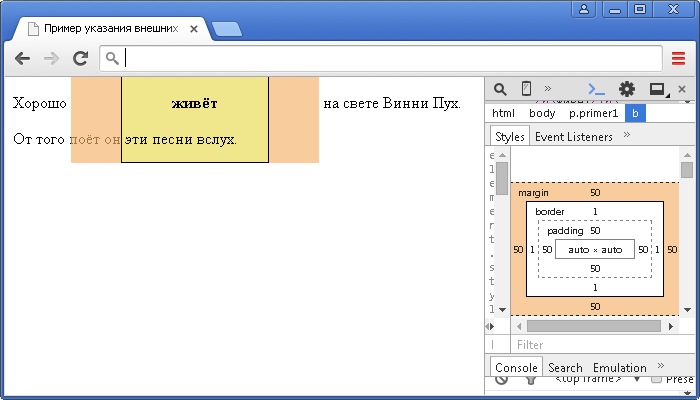Show more sidebar tabs beside Event Listeners

pyautogui.click(x=627, y=135)
